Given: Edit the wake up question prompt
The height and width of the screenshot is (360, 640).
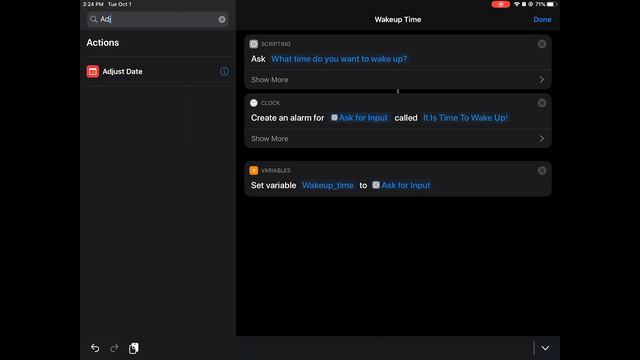Looking at the screenshot, I should click(339, 59).
